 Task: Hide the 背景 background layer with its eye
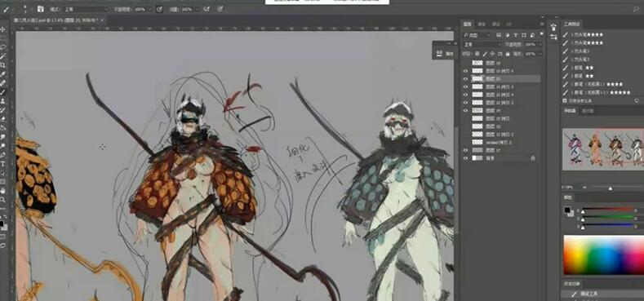point(465,158)
